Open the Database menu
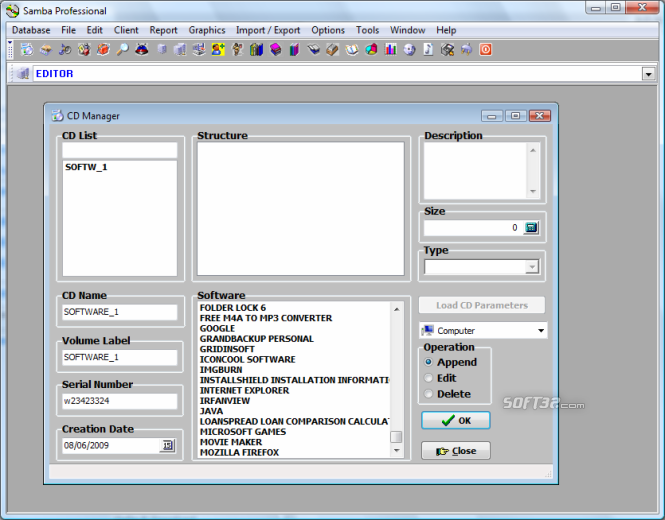This screenshot has width=665, height=520. [x=31, y=30]
